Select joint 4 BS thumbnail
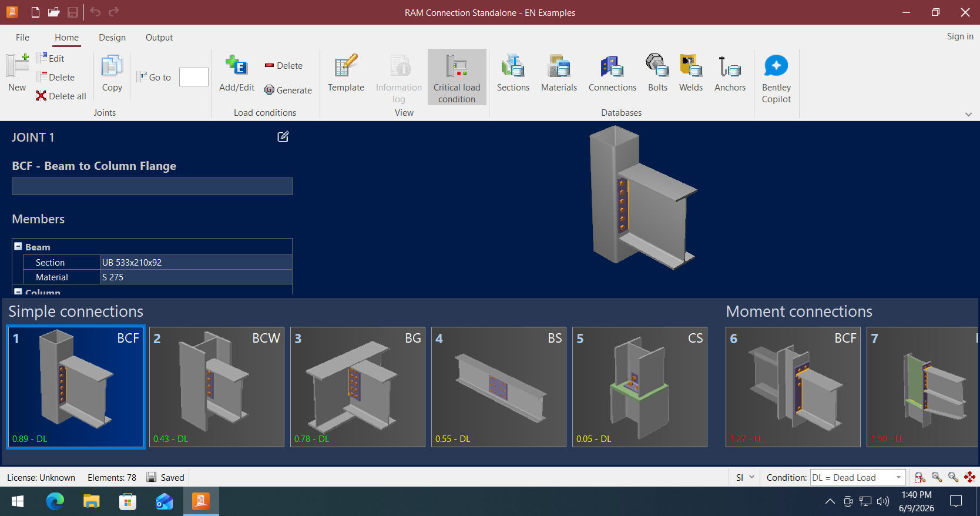 499,387
